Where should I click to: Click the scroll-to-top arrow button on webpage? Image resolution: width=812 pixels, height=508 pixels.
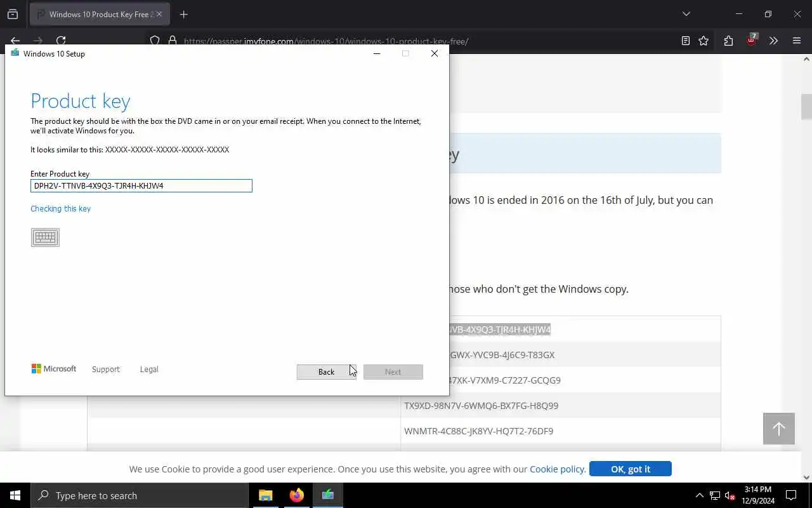779,428
